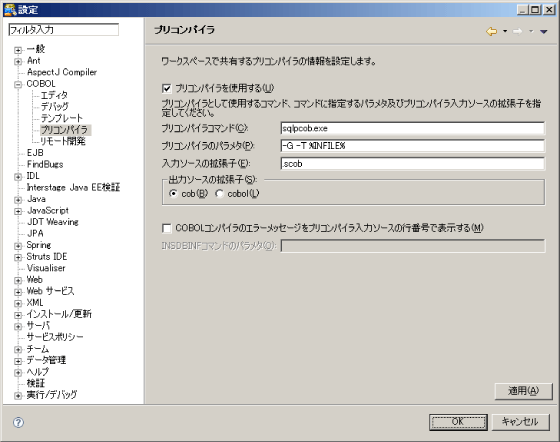Minimize the 設定 dialog window
The width and height of the screenshot is (560, 442).
pyautogui.click(x=522, y=10)
